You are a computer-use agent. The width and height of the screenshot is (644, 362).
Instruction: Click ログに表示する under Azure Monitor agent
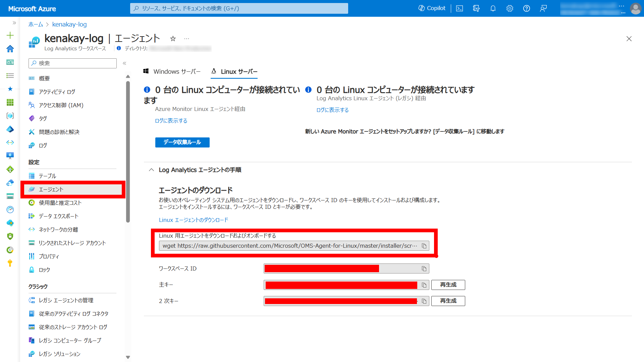[171, 121]
